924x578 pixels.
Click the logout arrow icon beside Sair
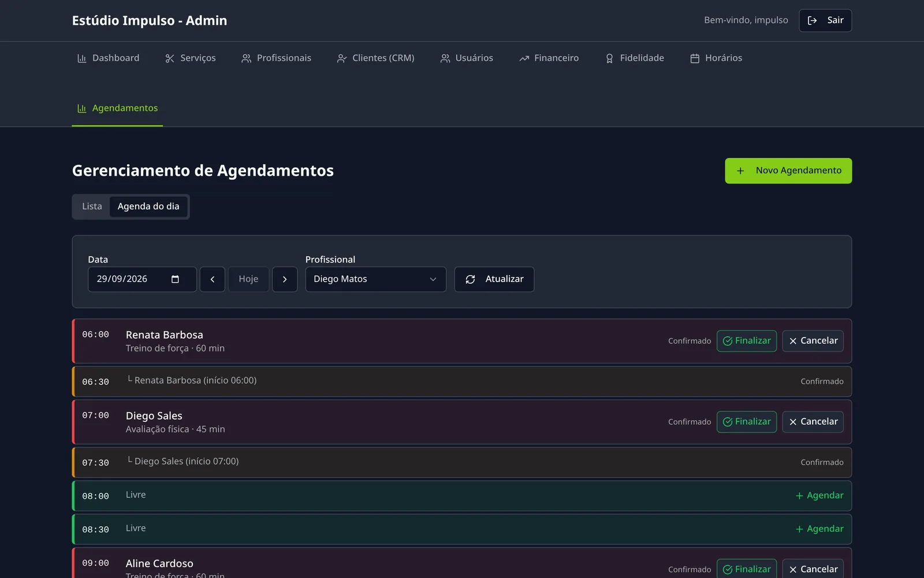click(812, 20)
